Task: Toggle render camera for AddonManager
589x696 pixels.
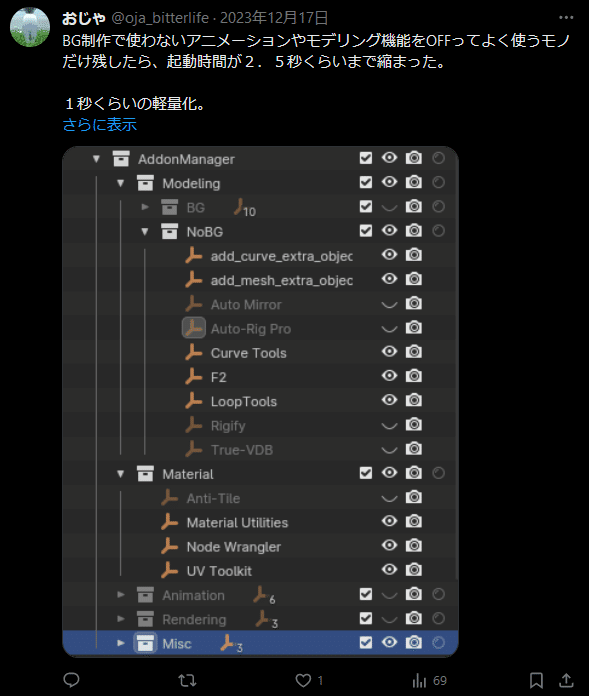Action: [x=414, y=158]
